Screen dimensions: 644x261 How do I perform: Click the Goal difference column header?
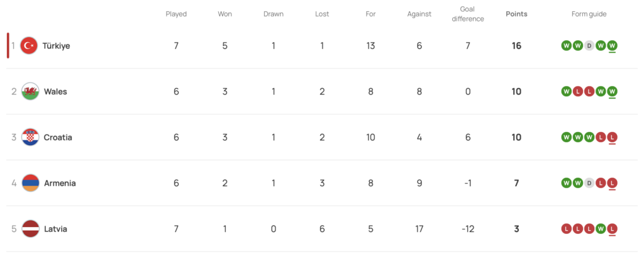point(468,14)
